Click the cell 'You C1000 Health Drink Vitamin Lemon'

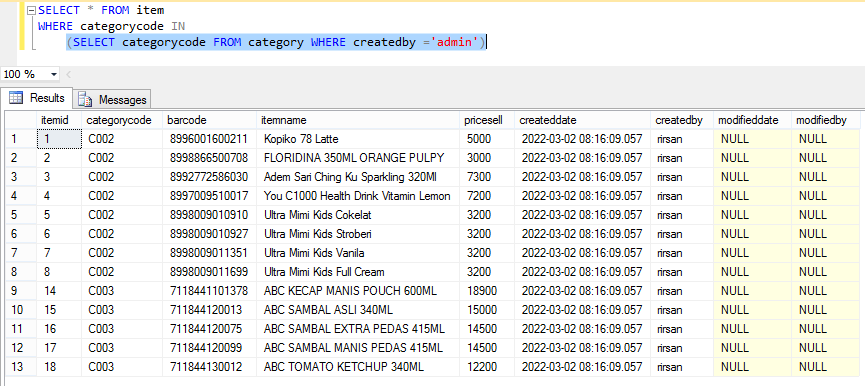click(359, 196)
